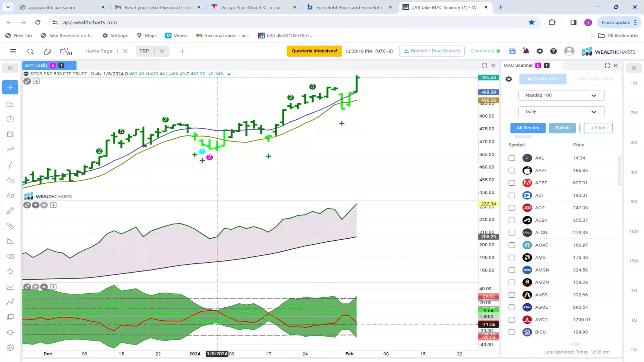The width and height of the screenshot is (644, 362).
Task: Tick the ADSK checkbox
Action: pos(512,220)
